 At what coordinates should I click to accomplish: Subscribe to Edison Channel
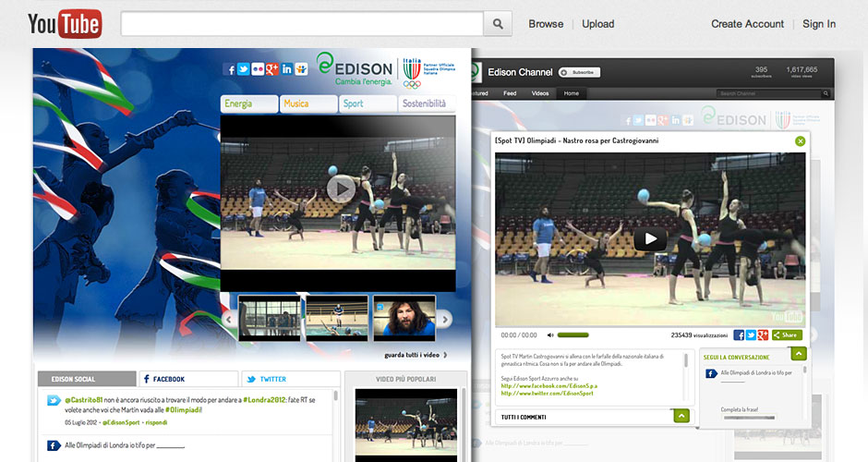point(579,72)
